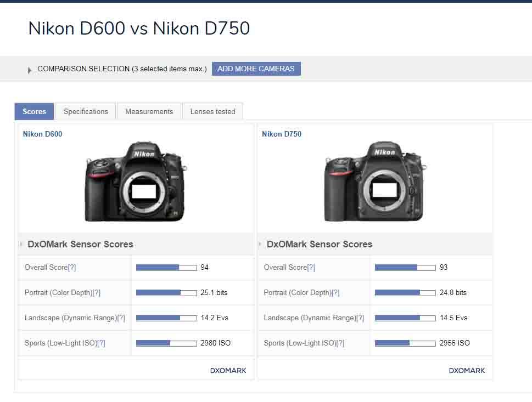Select the 14.2 Evs value
The width and height of the screenshot is (532, 402).
pyautogui.click(x=215, y=318)
